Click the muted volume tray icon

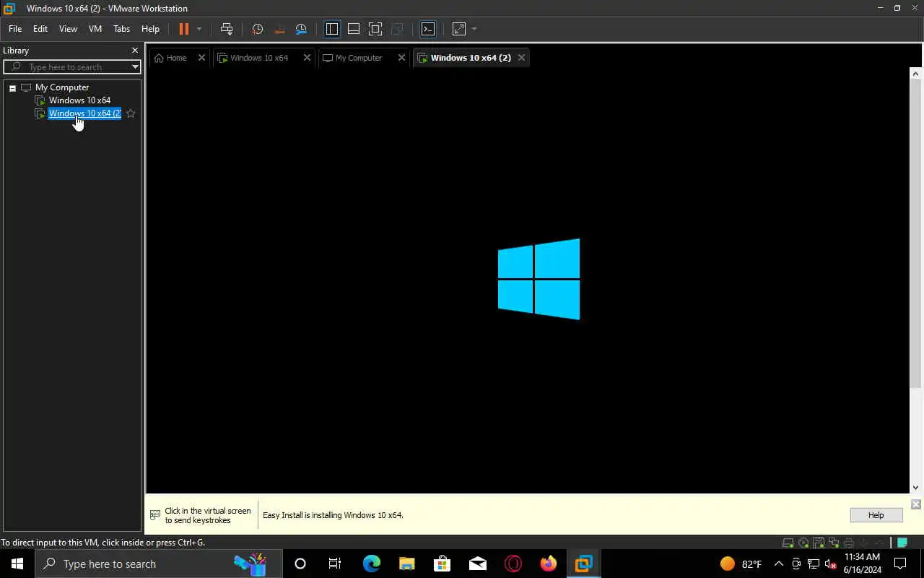[x=831, y=564]
